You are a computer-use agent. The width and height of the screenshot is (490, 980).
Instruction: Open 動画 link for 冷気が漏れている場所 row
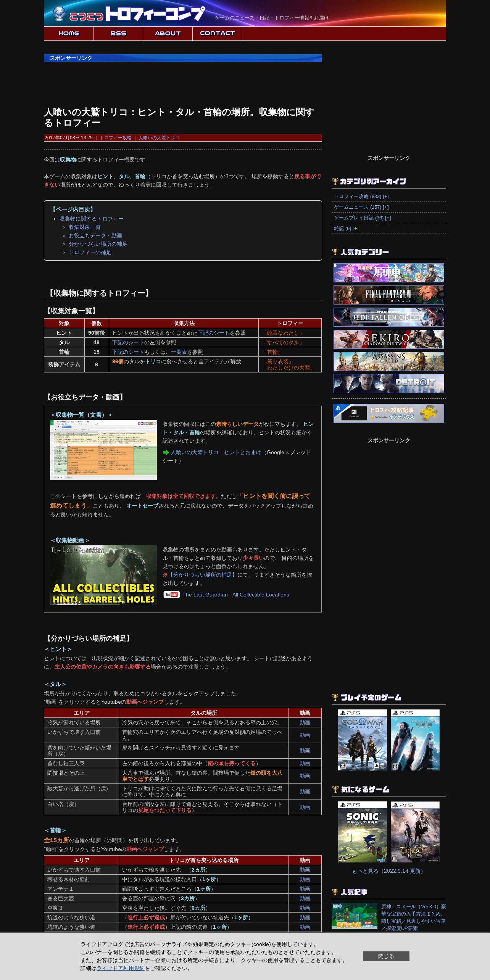click(305, 722)
